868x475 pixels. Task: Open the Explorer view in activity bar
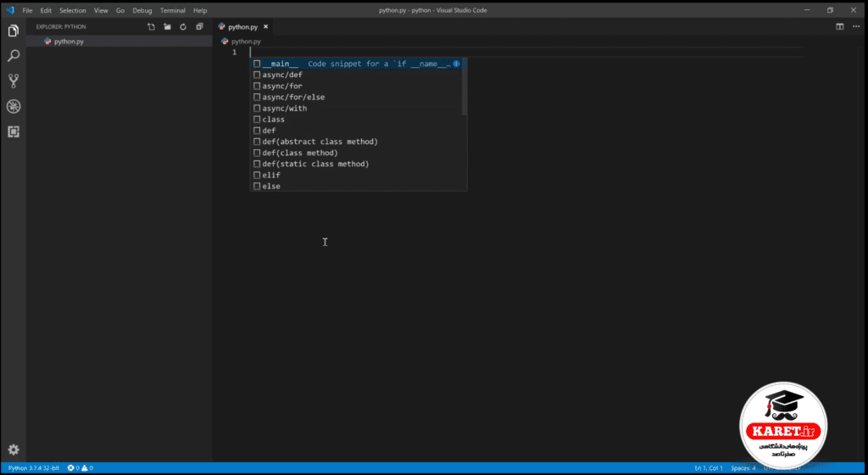pos(14,31)
